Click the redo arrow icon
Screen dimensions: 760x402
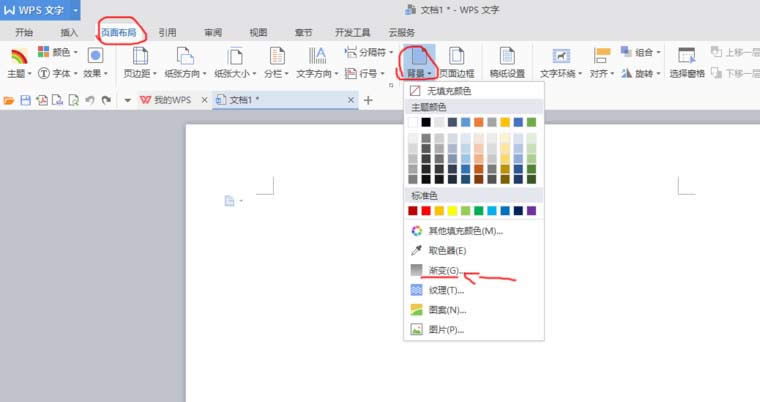point(106,100)
